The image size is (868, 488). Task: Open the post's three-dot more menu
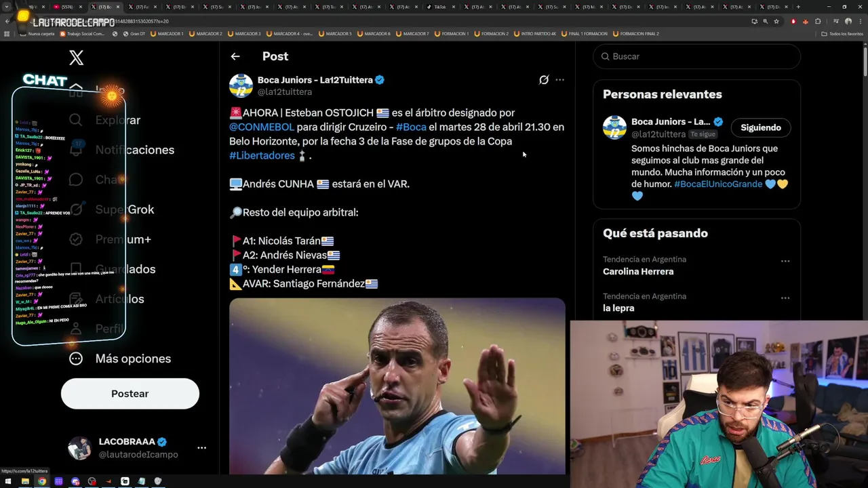(559, 80)
